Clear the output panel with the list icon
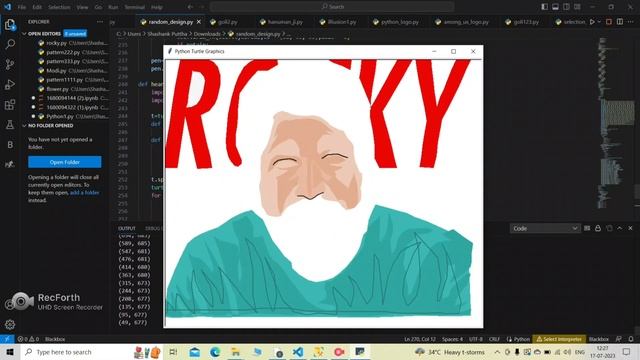Screen dimensions: 640x360 587,228
